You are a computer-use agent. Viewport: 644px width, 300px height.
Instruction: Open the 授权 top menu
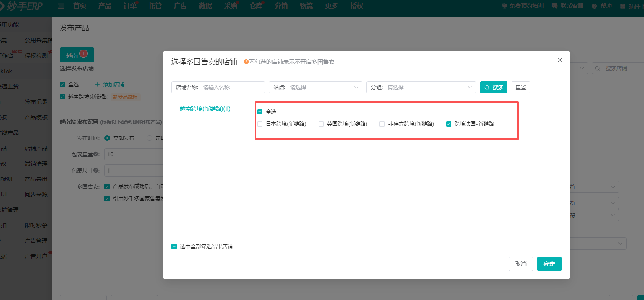click(357, 6)
